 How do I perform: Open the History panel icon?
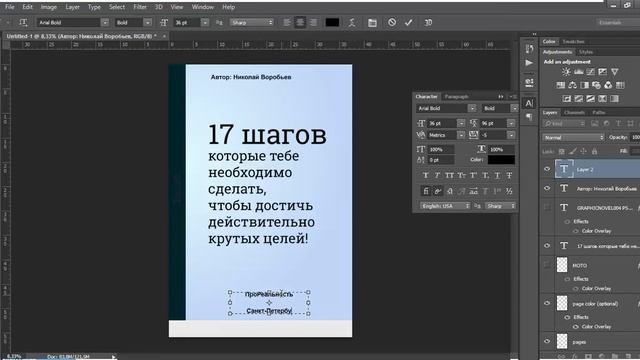coord(529,49)
